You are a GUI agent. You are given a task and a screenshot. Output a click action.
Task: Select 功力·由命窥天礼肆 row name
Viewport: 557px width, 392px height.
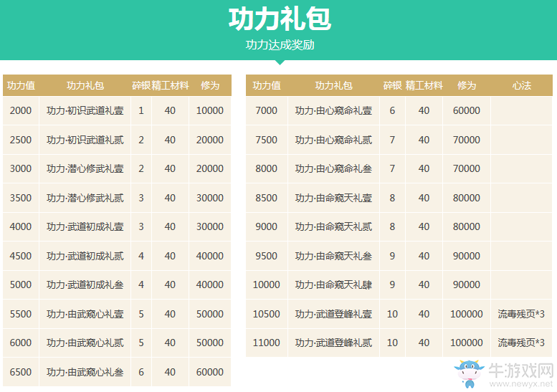coord(333,285)
